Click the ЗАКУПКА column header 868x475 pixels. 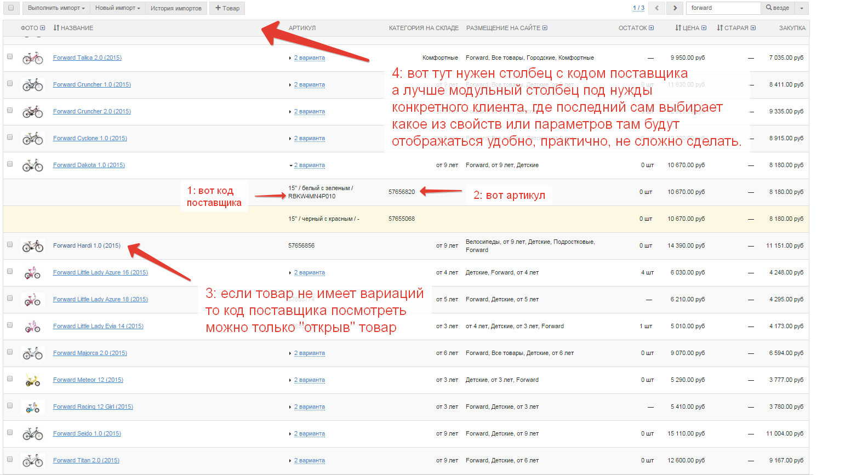(x=792, y=28)
